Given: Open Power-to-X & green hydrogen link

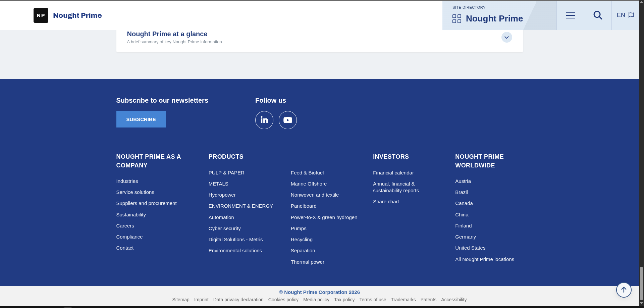Looking at the screenshot, I should [x=324, y=217].
